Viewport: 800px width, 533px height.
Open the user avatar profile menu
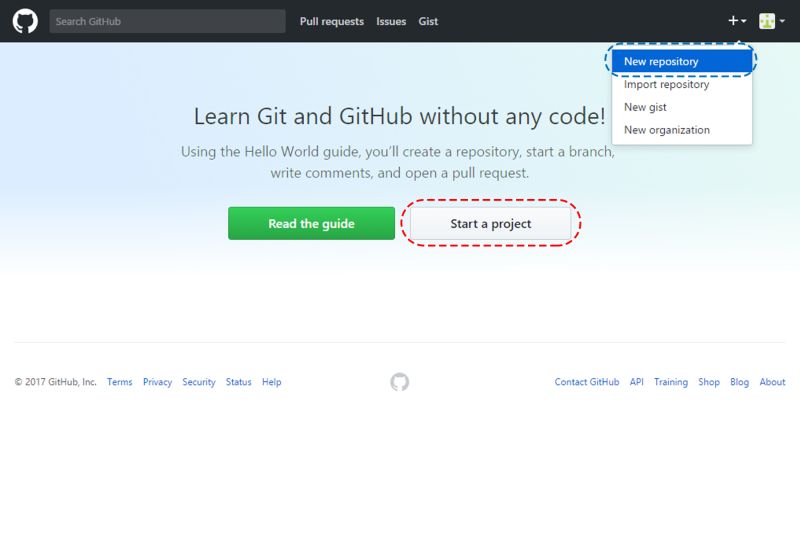(771, 21)
